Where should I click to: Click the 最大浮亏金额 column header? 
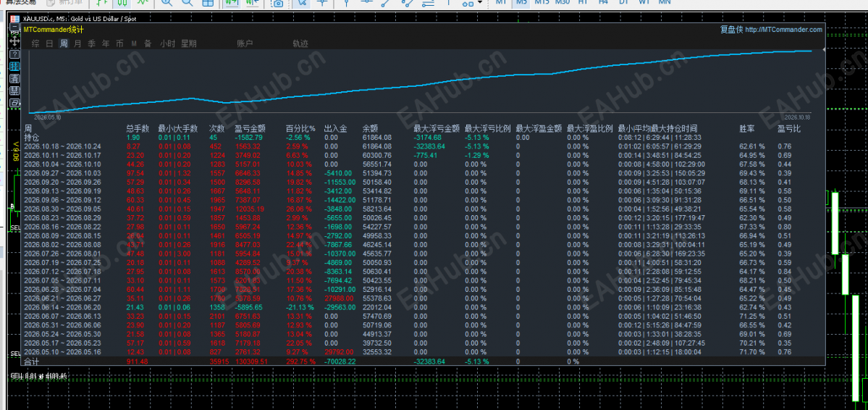437,128
